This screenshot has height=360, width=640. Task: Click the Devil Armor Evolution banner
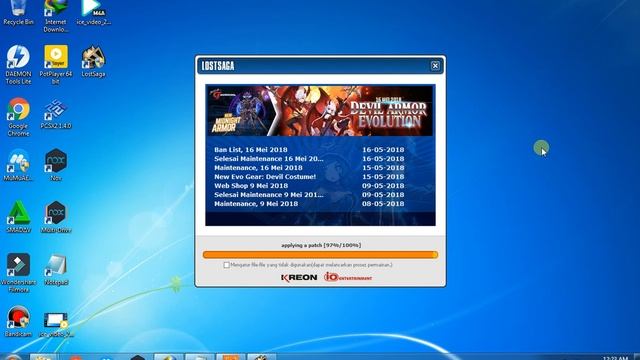[x=320, y=111]
